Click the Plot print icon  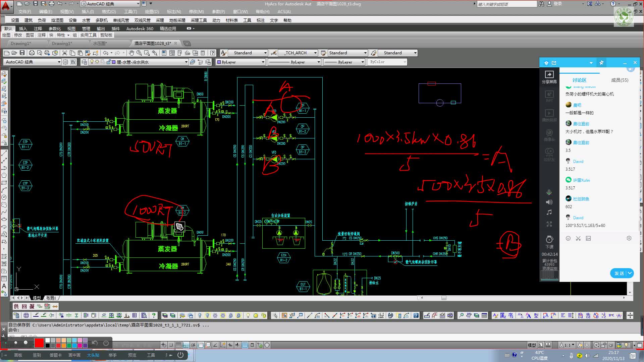coord(32,53)
